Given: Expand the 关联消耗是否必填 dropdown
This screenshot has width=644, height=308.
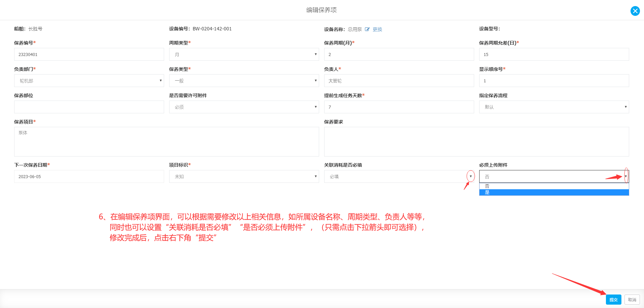Looking at the screenshot, I should pos(399,176).
